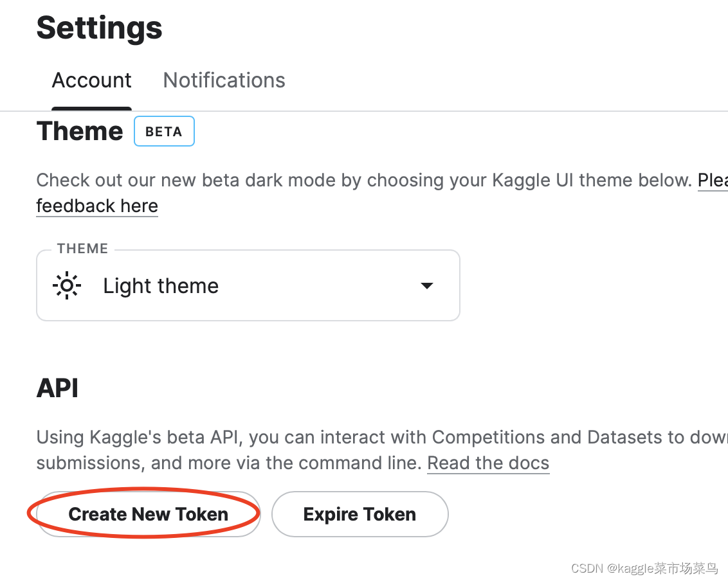Click the CSDN watermark text

[x=644, y=568]
